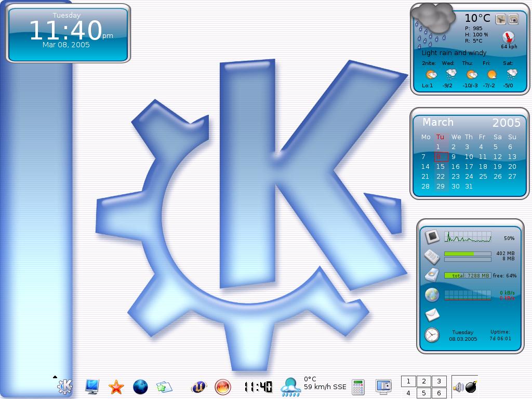The image size is (532, 399).
Task: Click the airplane icon in weather widget
Action: [500, 19]
